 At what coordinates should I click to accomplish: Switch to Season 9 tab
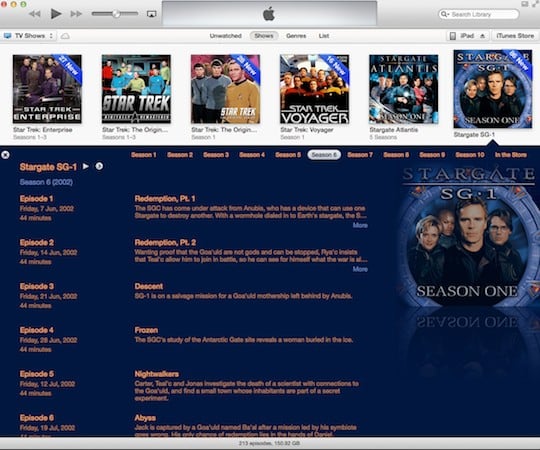(x=432, y=155)
